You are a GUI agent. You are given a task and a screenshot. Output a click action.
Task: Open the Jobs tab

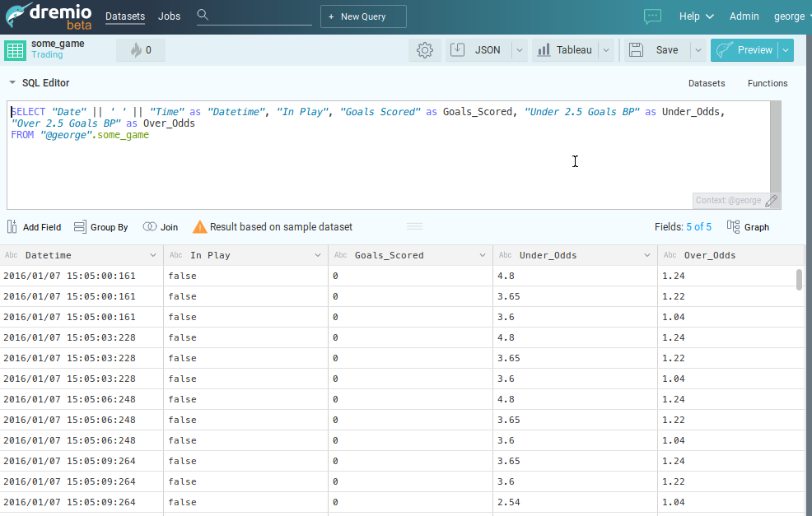169,16
